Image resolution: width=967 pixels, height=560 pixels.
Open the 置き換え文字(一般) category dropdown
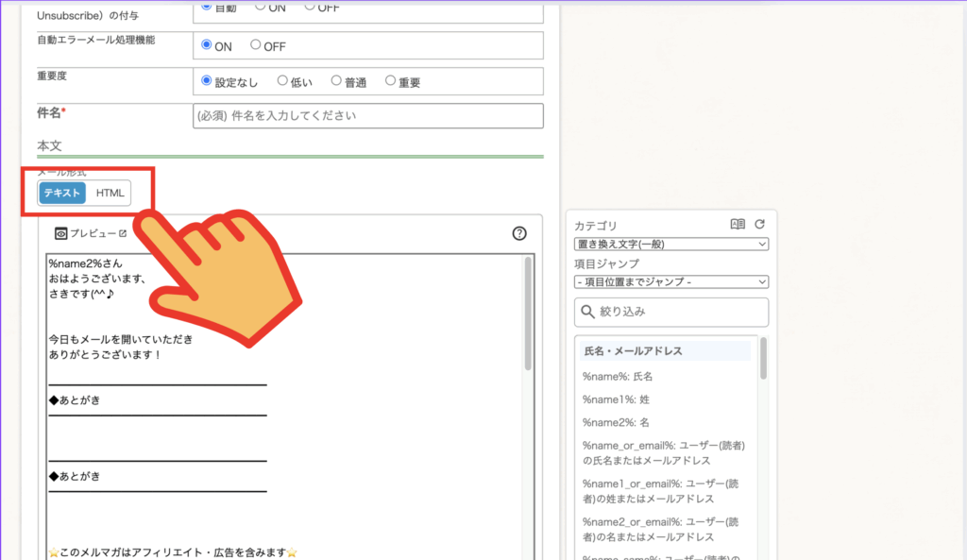click(670, 245)
